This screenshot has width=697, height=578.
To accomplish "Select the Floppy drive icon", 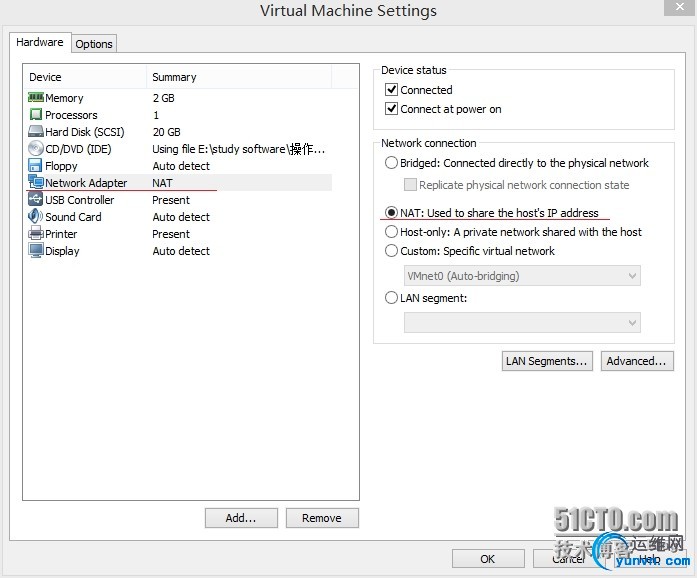I will pos(35,165).
